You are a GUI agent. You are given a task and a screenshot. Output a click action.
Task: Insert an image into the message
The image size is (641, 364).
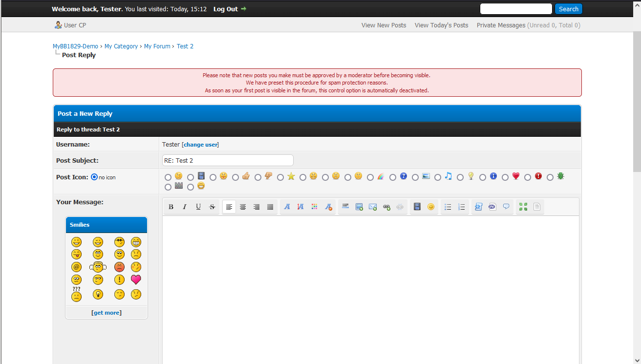pyautogui.click(x=359, y=207)
